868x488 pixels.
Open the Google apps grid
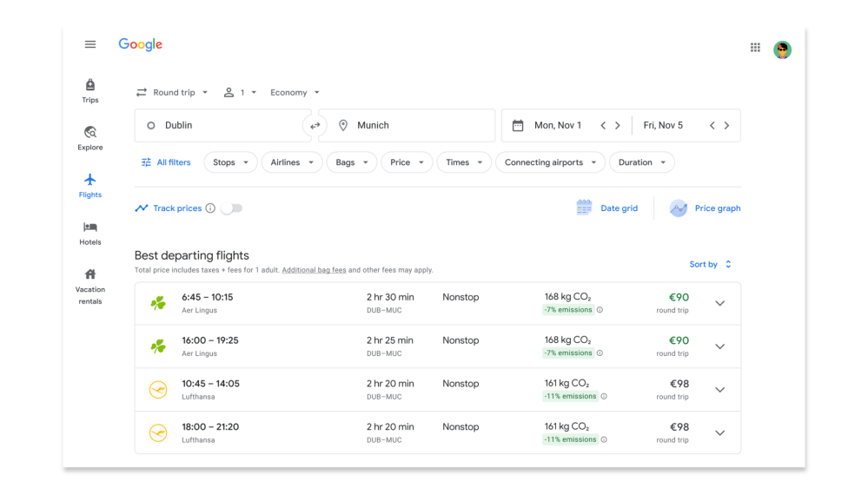click(755, 48)
